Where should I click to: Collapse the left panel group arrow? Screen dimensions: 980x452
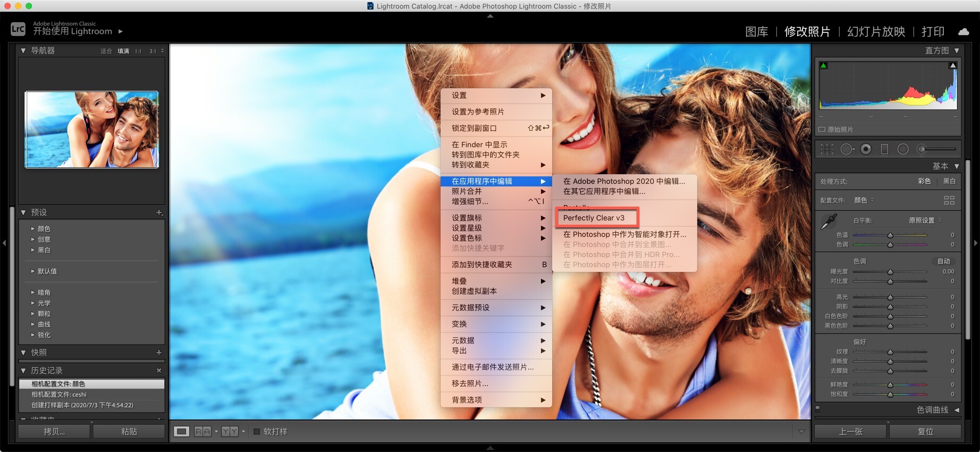tap(4, 243)
